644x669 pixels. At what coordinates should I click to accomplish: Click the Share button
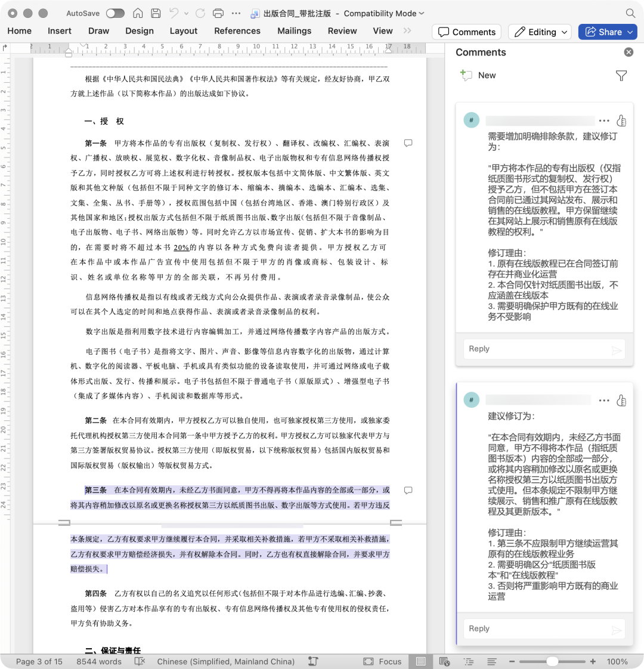tap(608, 32)
